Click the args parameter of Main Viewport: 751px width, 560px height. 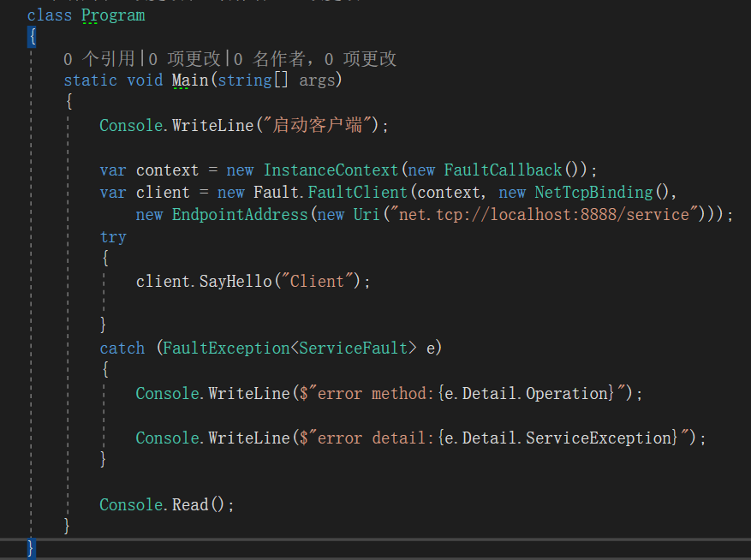click(x=316, y=80)
